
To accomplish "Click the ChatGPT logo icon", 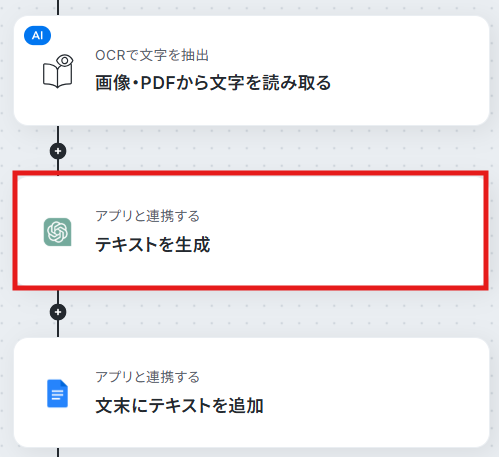I will pyautogui.click(x=57, y=232).
